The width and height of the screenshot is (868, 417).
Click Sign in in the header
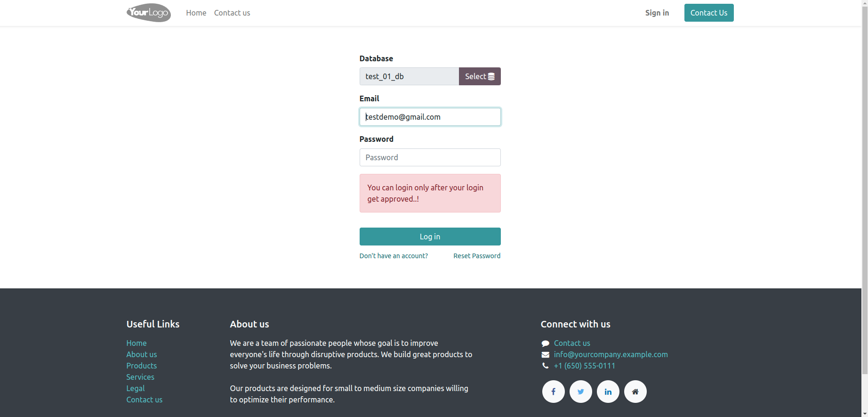[x=657, y=13]
